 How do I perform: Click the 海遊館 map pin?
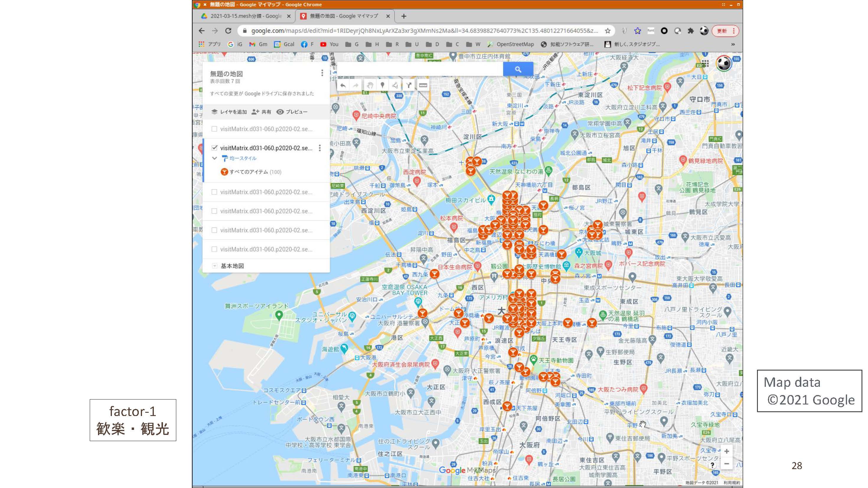click(344, 348)
